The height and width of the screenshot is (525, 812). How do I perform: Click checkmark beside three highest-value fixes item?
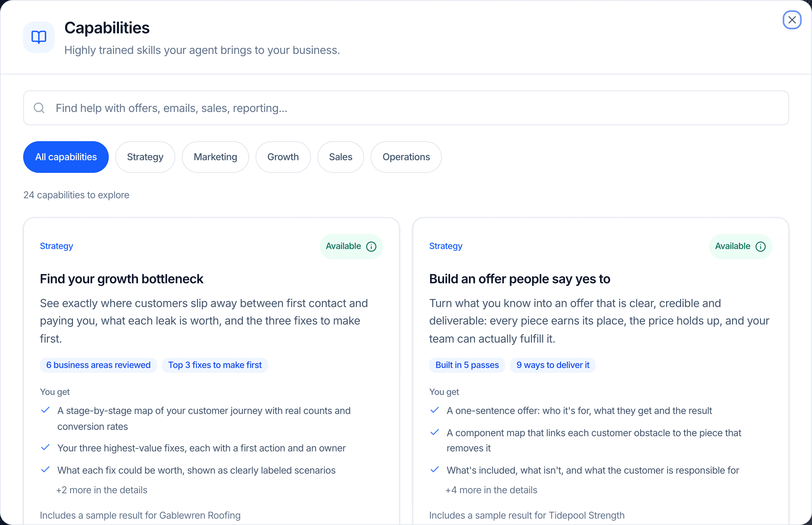point(45,447)
